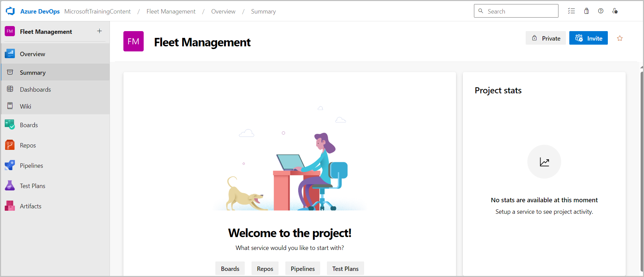The height and width of the screenshot is (277, 644).
Task: Open the Marketplace shopping bag icon
Action: tap(587, 11)
